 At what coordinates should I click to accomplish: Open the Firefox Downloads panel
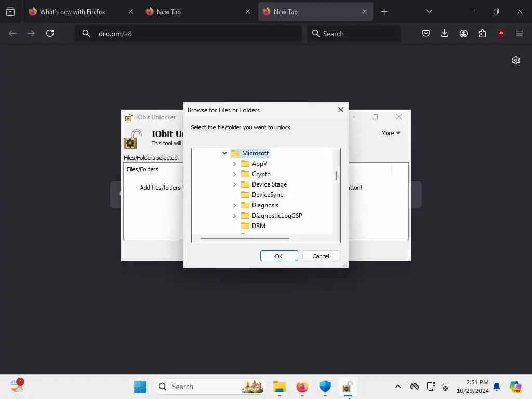[x=445, y=33]
